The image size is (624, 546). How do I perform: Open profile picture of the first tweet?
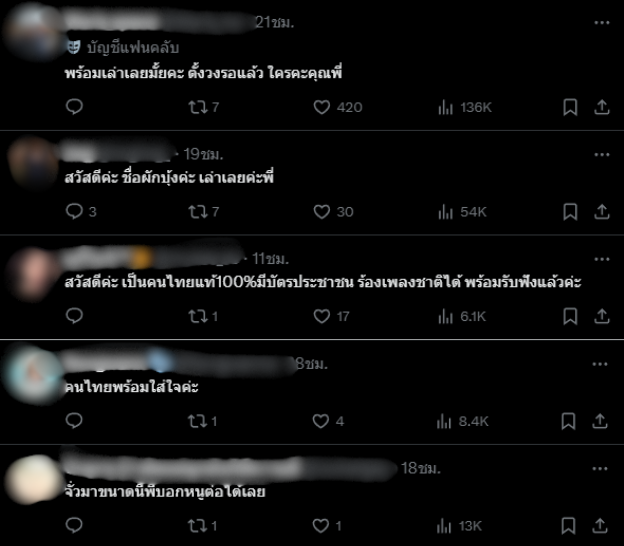click(33, 32)
